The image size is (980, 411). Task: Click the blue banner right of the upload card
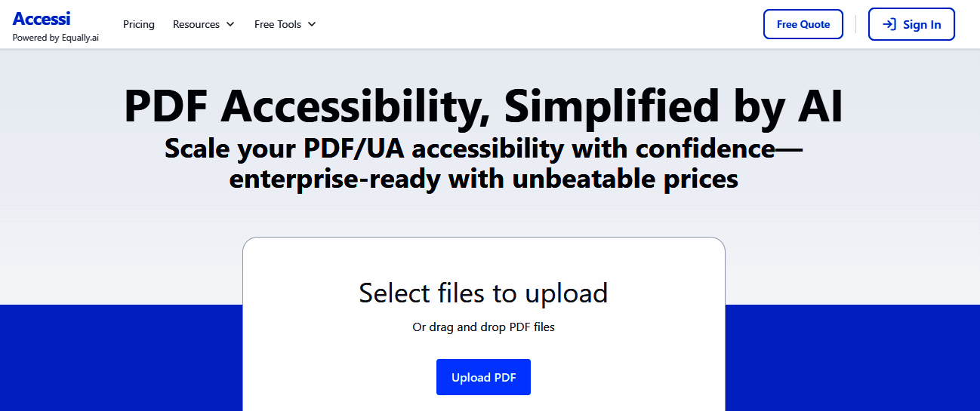852,358
